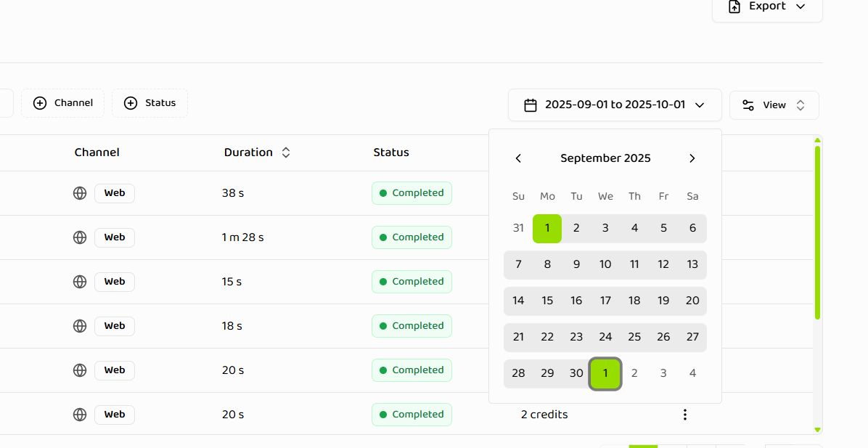Click the September 2025 month header
Image resolution: width=868 pixels, height=448 pixels.
[x=605, y=158]
